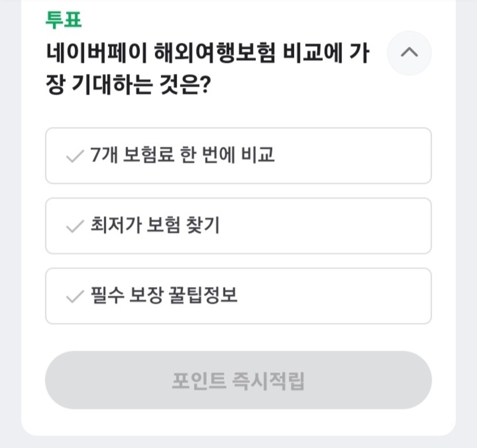
Task: Click the check mark icon beside 필수 보장 꿀팁정보
Action: point(75,297)
